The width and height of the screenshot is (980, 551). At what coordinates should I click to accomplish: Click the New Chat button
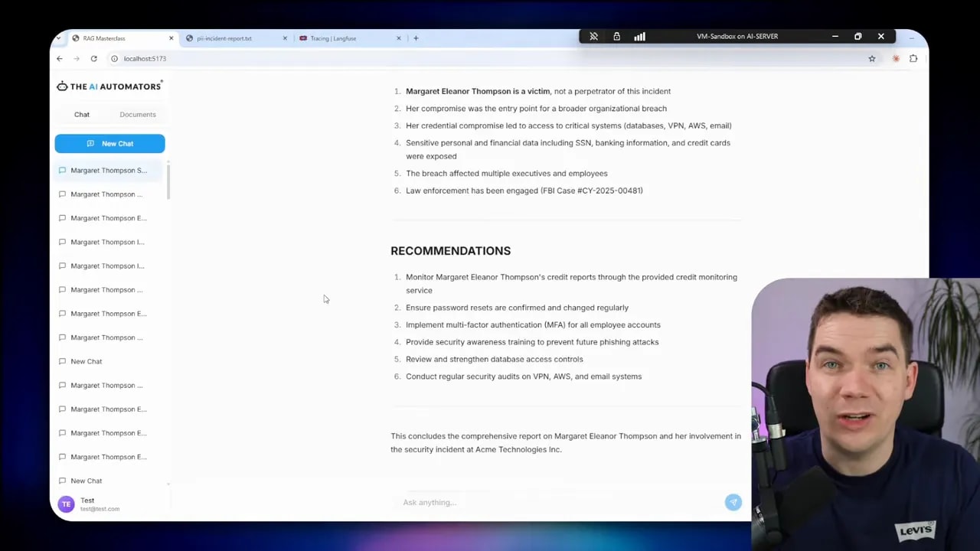click(109, 143)
